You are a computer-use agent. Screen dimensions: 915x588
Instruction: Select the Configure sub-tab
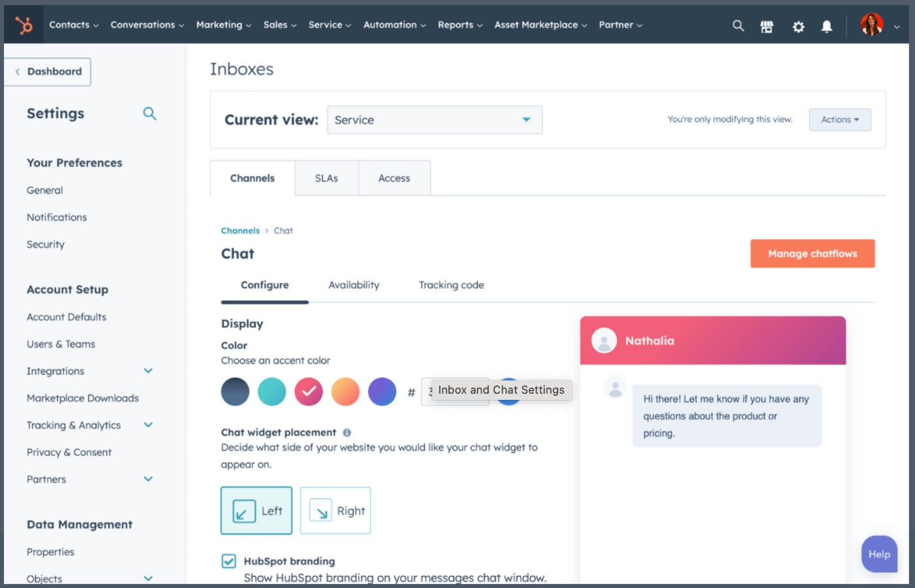pyautogui.click(x=265, y=286)
